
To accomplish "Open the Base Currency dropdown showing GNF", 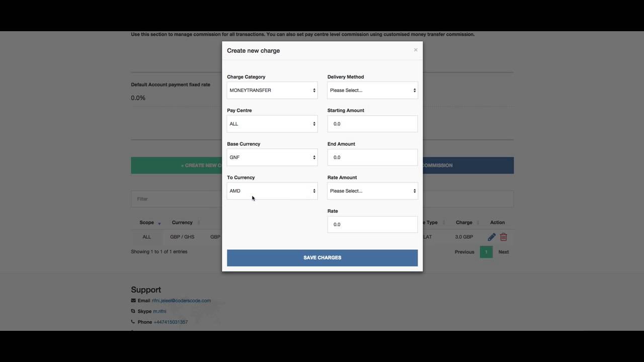I will (272, 157).
